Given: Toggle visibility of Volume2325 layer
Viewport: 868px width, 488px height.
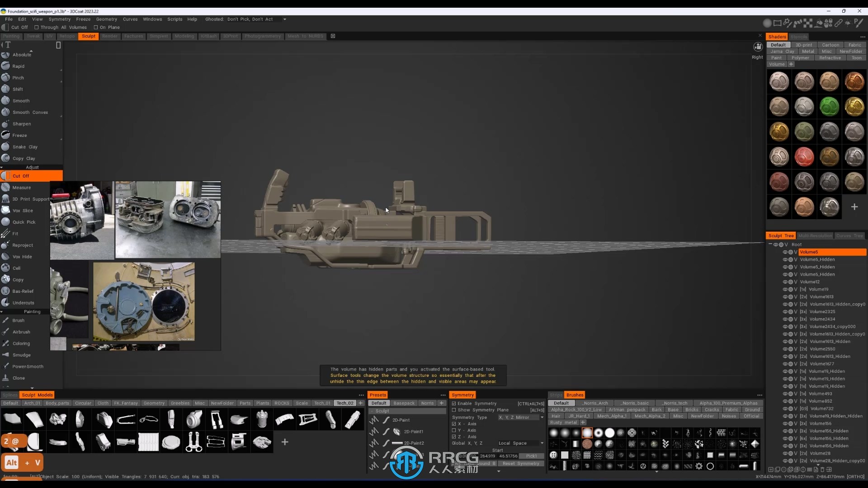Looking at the screenshot, I should tap(785, 312).
